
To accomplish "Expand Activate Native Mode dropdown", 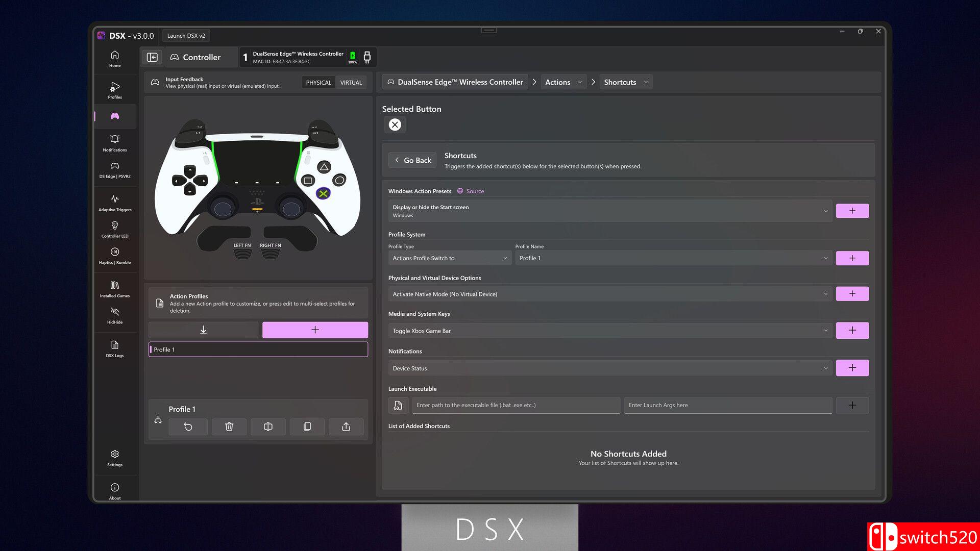I will click(610, 294).
